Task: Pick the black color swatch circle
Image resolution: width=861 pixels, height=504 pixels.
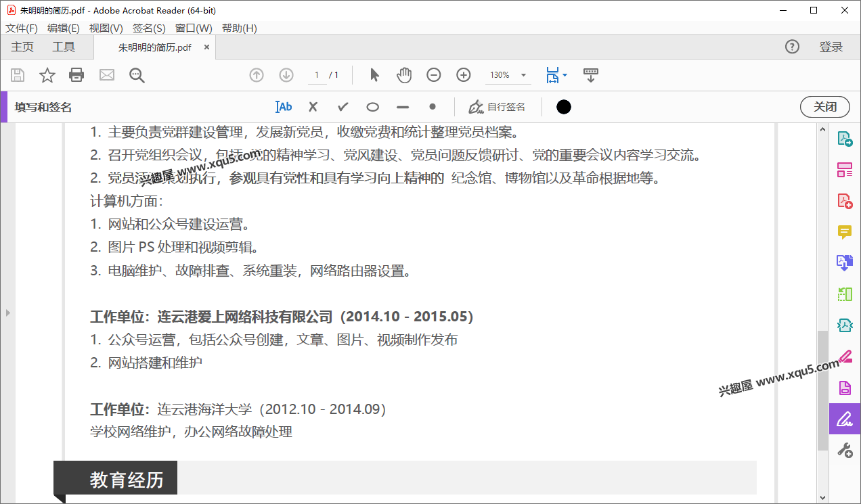Action: point(563,107)
